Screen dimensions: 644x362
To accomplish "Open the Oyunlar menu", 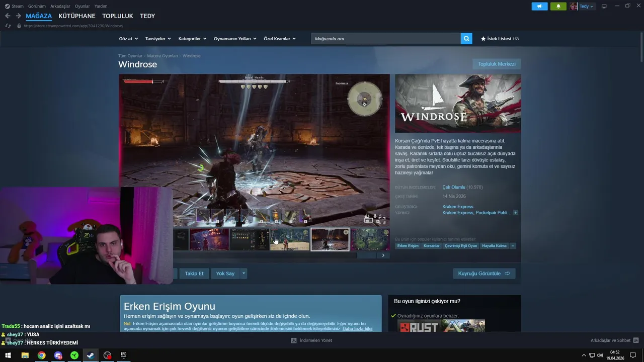I will 82,7.
